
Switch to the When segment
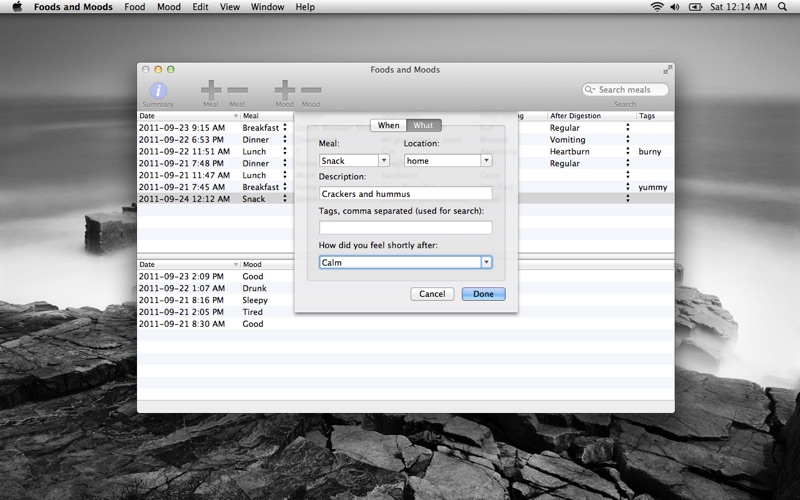click(388, 125)
